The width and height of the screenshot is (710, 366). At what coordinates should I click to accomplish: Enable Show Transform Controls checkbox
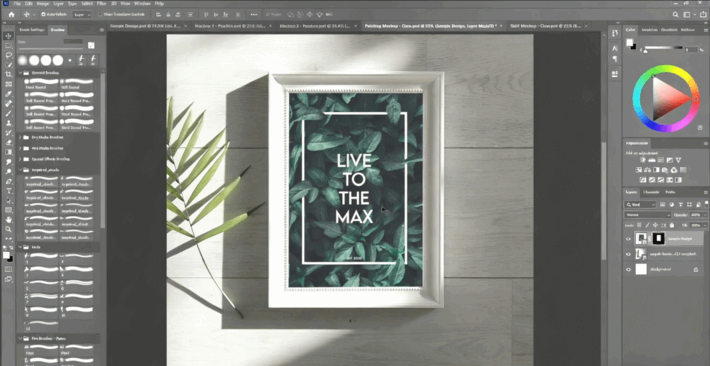[x=100, y=14]
